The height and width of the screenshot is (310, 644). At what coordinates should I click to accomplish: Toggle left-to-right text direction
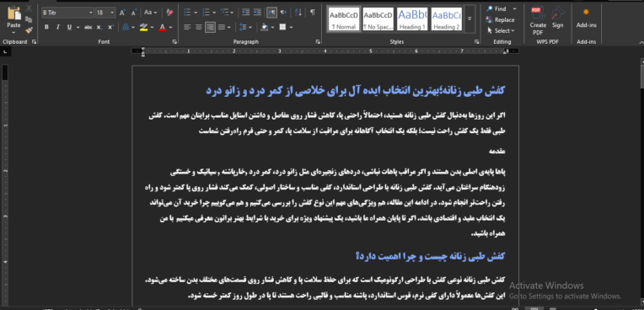pyautogui.click(x=271, y=13)
